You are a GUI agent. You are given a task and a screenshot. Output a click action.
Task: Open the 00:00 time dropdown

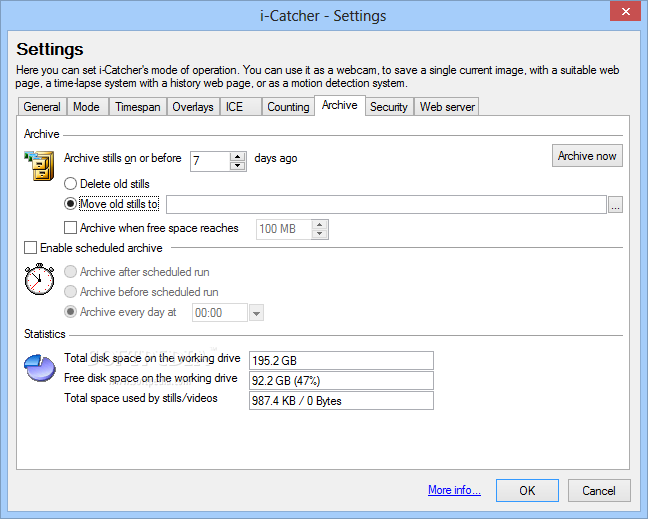[256, 313]
